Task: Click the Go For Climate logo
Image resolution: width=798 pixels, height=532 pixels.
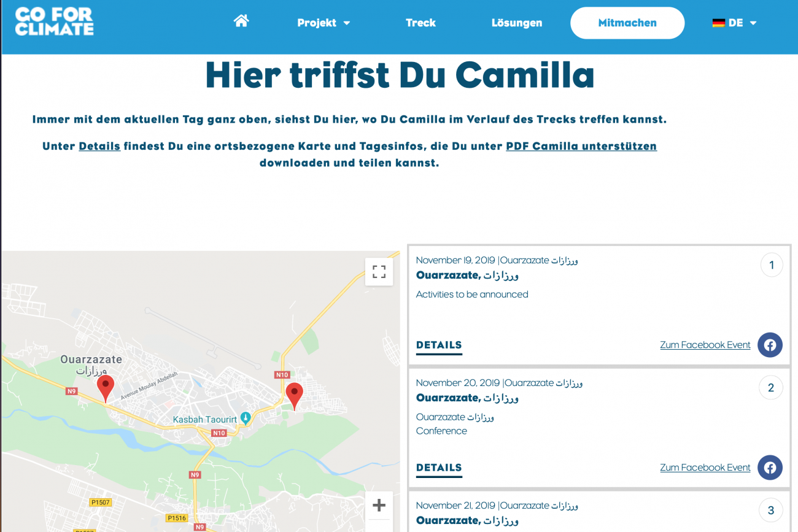Action: click(54, 21)
